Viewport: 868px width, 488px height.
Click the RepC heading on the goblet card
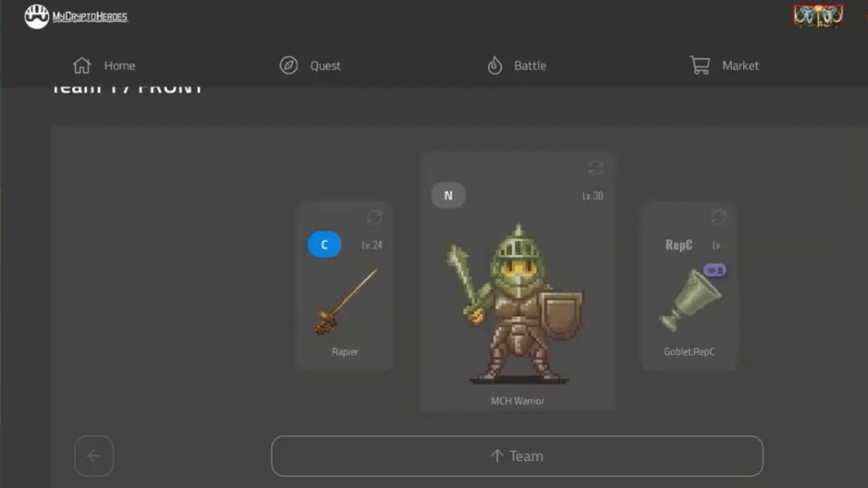coord(678,245)
